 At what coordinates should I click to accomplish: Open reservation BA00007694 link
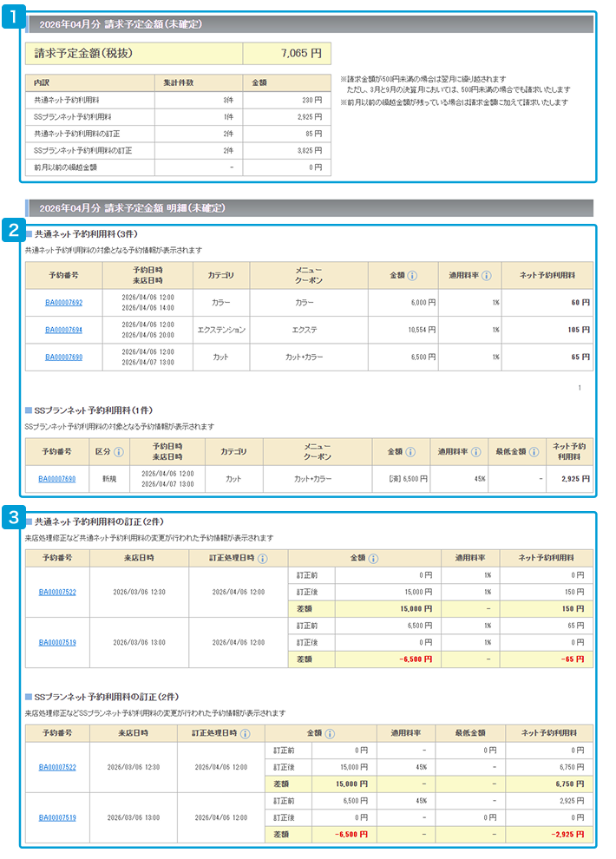click(63, 330)
